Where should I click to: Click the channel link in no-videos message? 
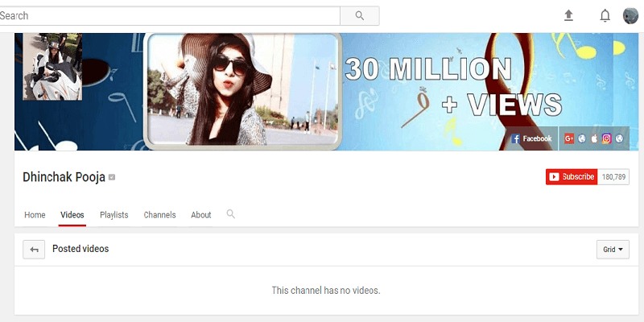(x=306, y=290)
